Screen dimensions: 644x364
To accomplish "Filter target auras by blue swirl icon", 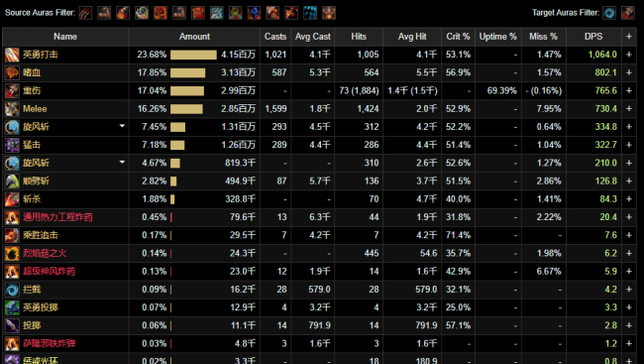I will click(x=609, y=13).
